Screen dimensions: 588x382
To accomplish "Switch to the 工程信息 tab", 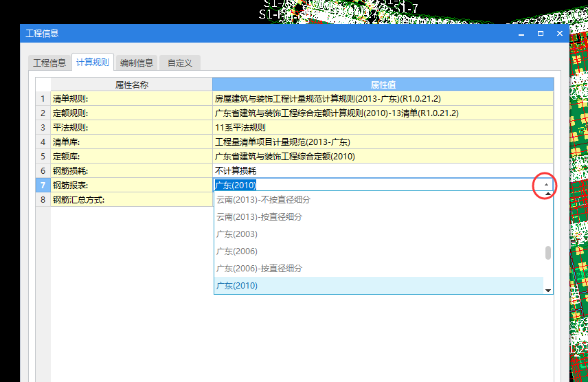I will tap(49, 63).
